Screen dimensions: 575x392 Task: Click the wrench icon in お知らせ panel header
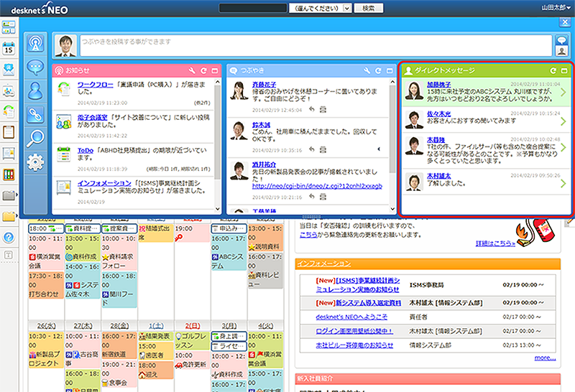point(192,71)
